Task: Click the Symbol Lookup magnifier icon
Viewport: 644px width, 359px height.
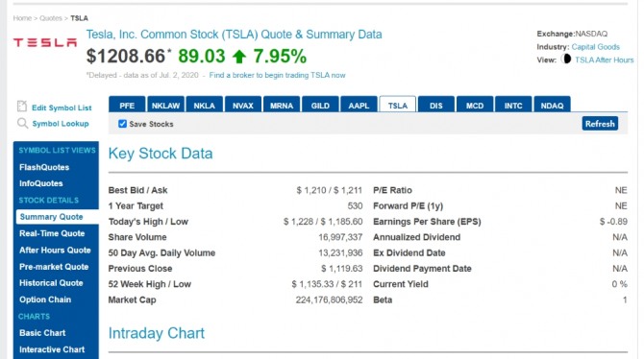Action: 22,123
